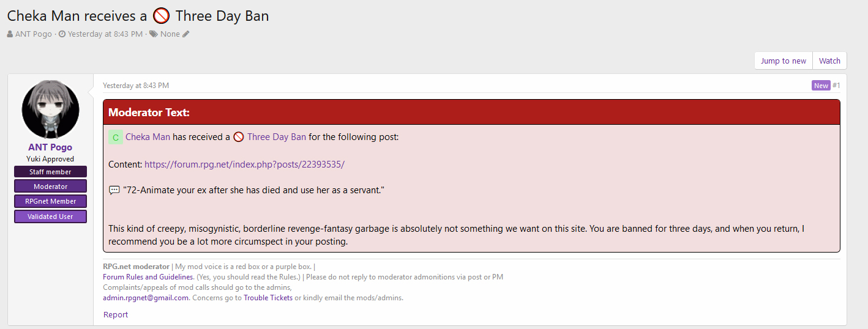
Task: Click the clock icon beside the thread date
Action: click(x=62, y=34)
